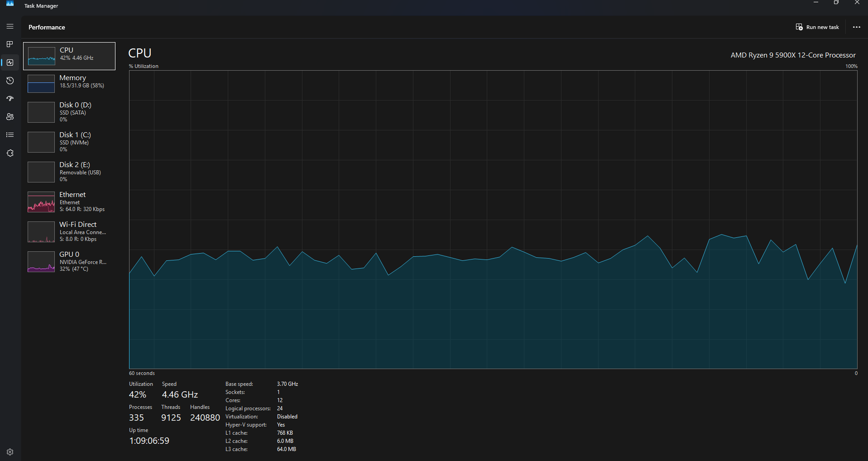Select the Performance page icon
Image resolution: width=868 pixels, height=461 pixels.
click(10, 62)
